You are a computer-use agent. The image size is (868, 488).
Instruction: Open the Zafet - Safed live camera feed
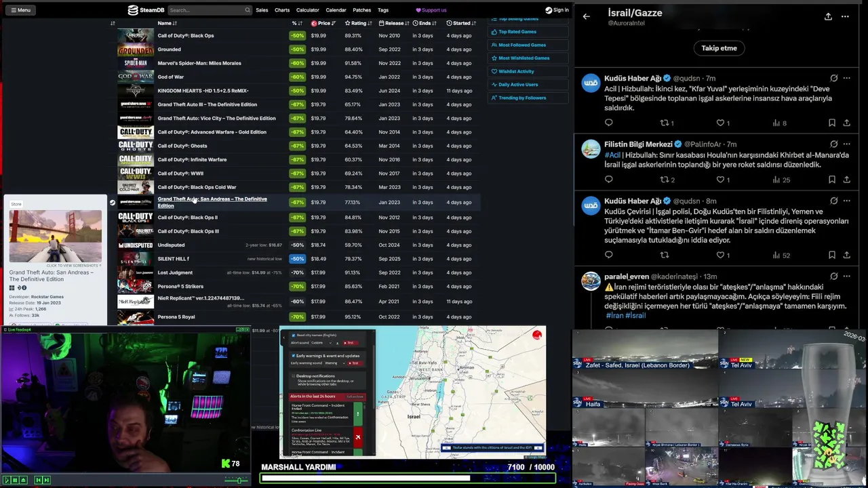645,350
